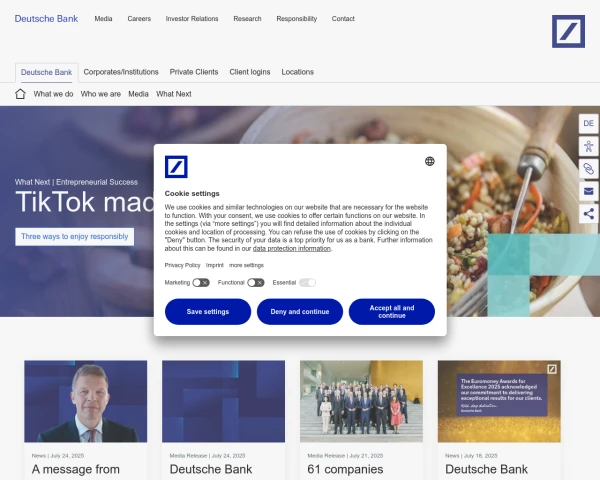Screen dimensions: 600x480
Task: Open accessibility options person icon
Action: point(589,146)
